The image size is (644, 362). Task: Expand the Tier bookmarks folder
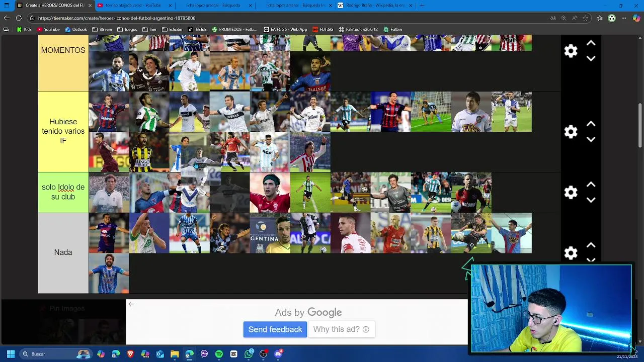(x=150, y=30)
